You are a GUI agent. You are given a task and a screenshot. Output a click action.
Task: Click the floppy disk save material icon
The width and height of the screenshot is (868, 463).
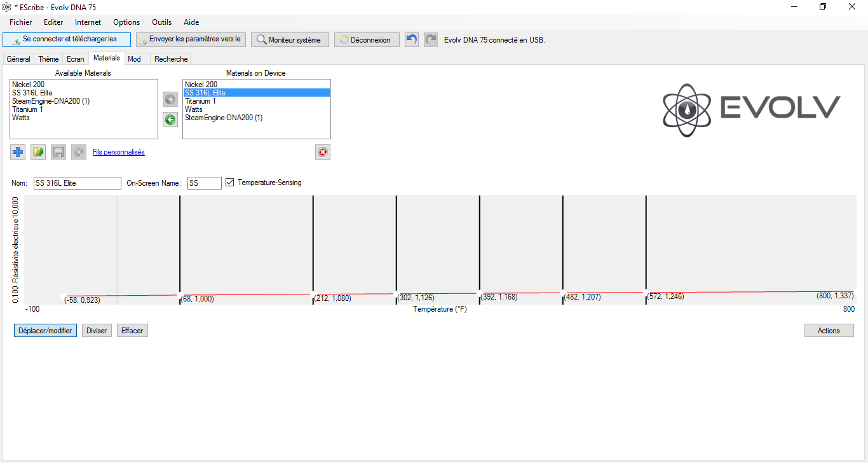pyautogui.click(x=58, y=152)
